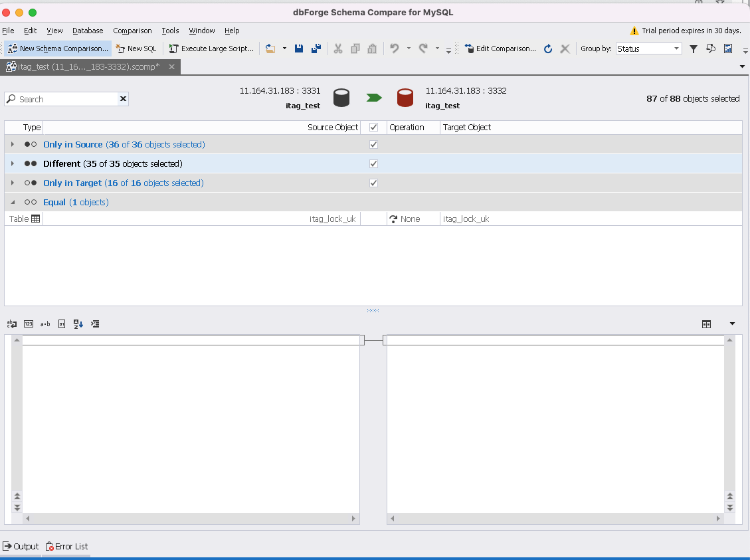Click the Cut scissors icon
This screenshot has height=560, width=750.
coord(338,48)
